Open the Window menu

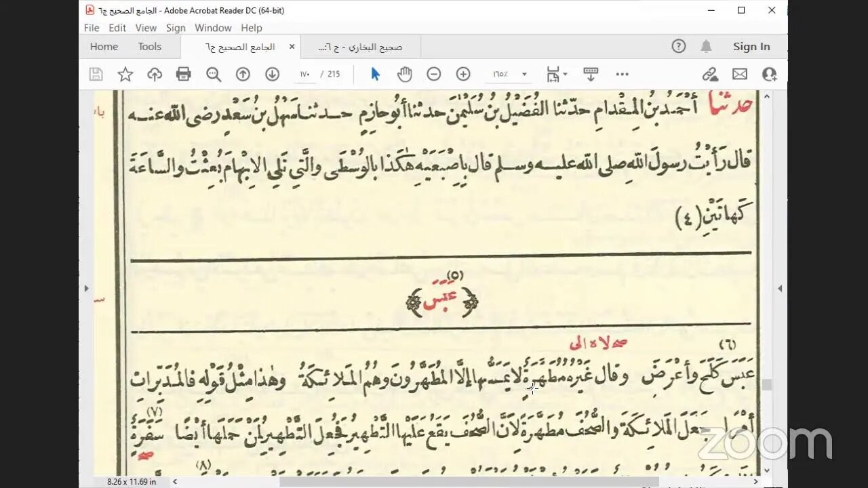[x=213, y=28]
